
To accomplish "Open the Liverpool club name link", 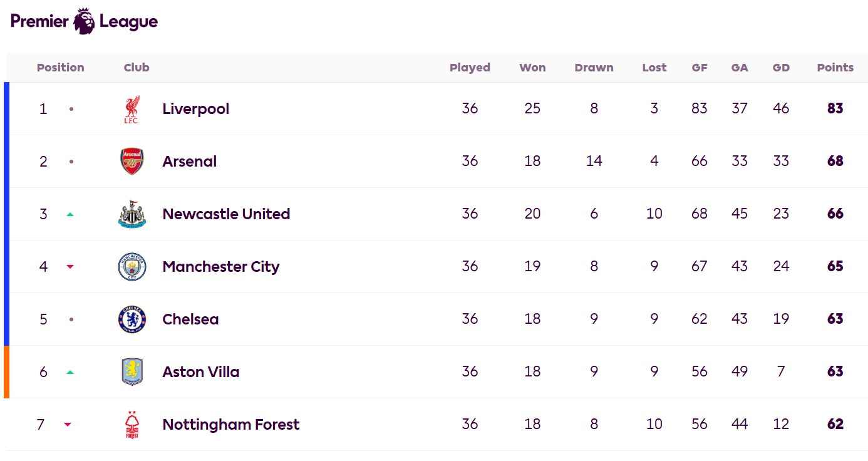I will coord(195,109).
